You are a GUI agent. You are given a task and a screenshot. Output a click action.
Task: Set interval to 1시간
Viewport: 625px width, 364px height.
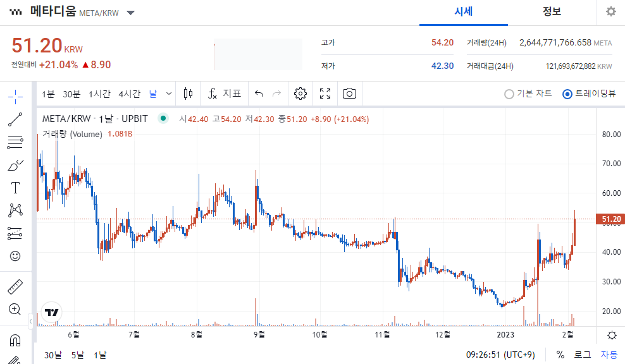coord(99,94)
